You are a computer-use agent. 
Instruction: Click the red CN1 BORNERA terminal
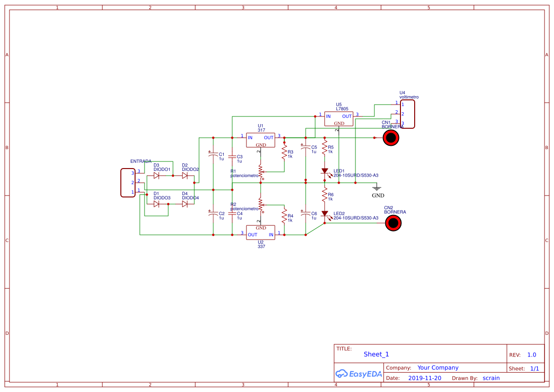(x=391, y=138)
